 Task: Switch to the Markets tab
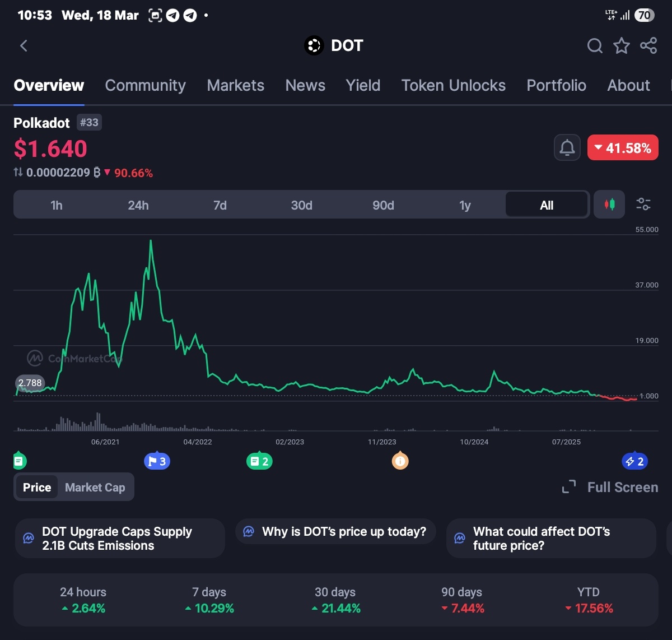(236, 85)
